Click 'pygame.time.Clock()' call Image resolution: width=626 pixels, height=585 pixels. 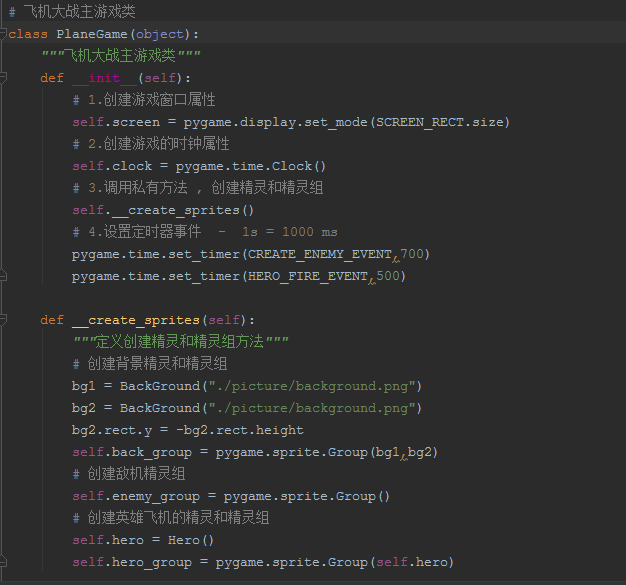click(251, 166)
